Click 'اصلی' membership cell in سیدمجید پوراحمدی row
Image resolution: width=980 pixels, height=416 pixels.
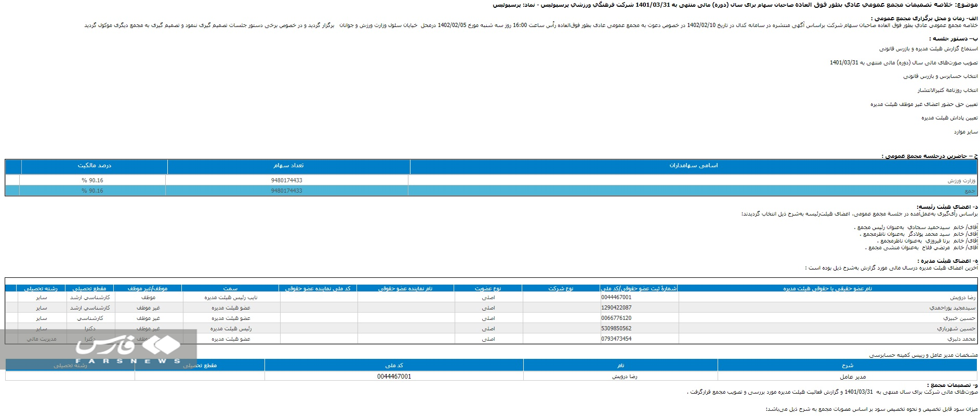click(x=488, y=308)
